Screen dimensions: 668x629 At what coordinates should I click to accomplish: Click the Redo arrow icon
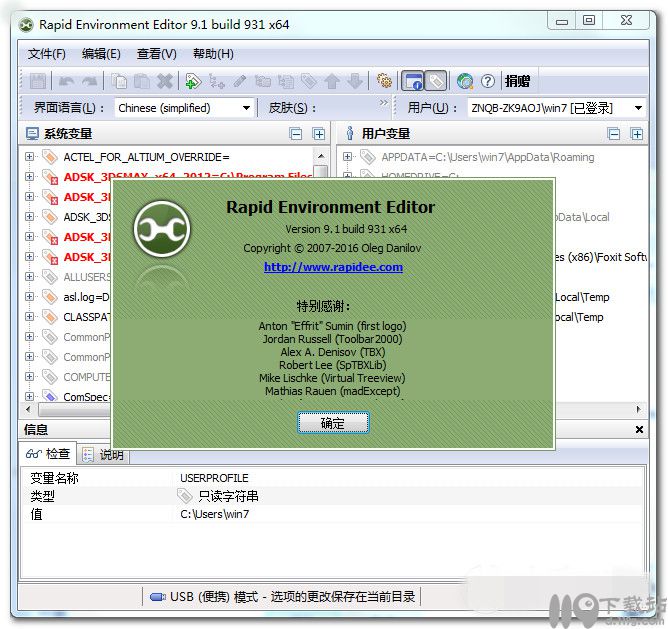89,81
